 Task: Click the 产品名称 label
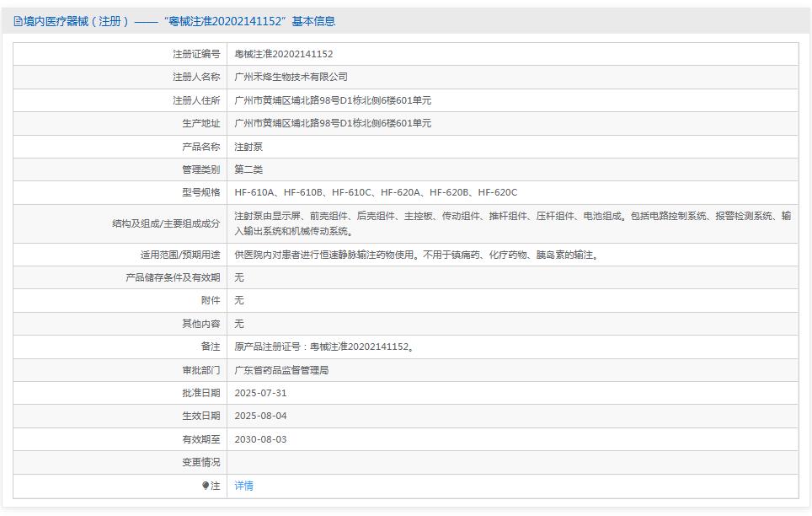[201, 147]
